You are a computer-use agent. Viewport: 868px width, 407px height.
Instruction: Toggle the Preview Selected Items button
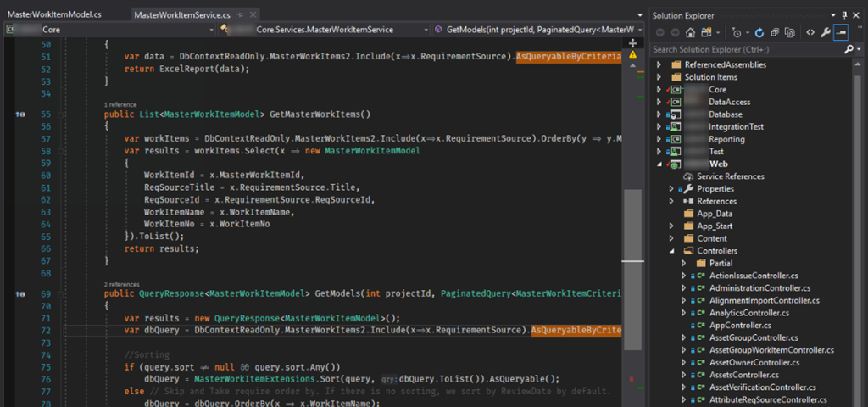tap(840, 33)
